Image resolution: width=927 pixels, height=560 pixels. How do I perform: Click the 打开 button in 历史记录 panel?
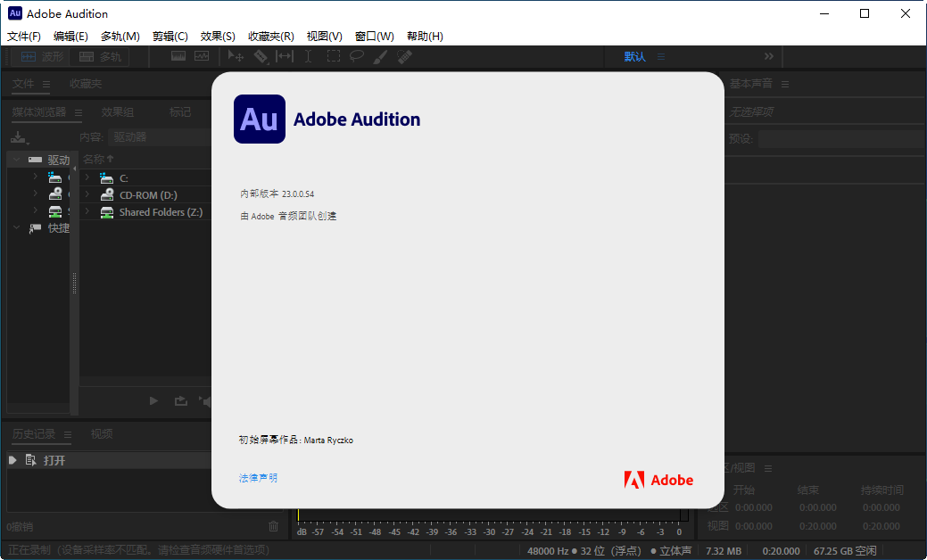pos(56,460)
